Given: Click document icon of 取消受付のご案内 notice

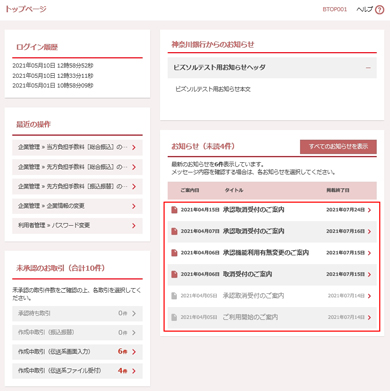Looking at the screenshot, I should [x=174, y=274].
